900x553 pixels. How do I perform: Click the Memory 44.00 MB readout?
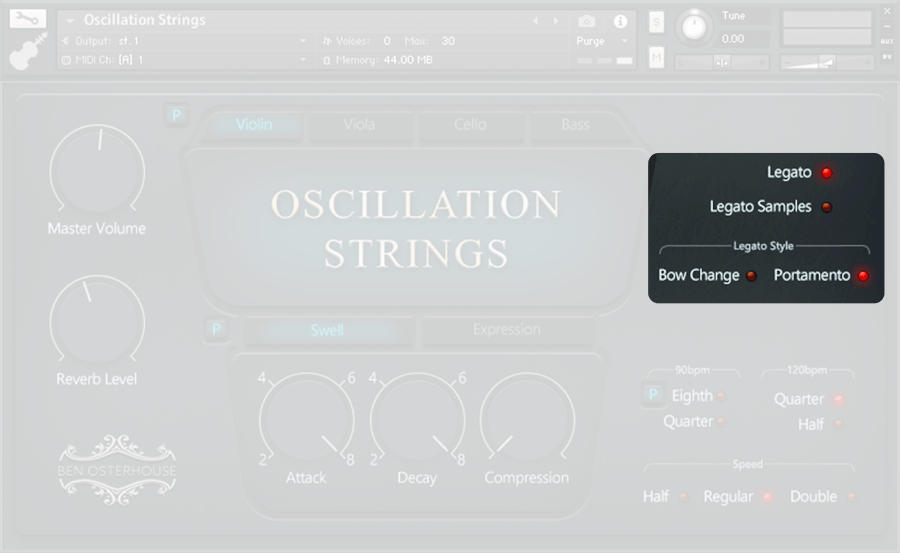(x=408, y=60)
